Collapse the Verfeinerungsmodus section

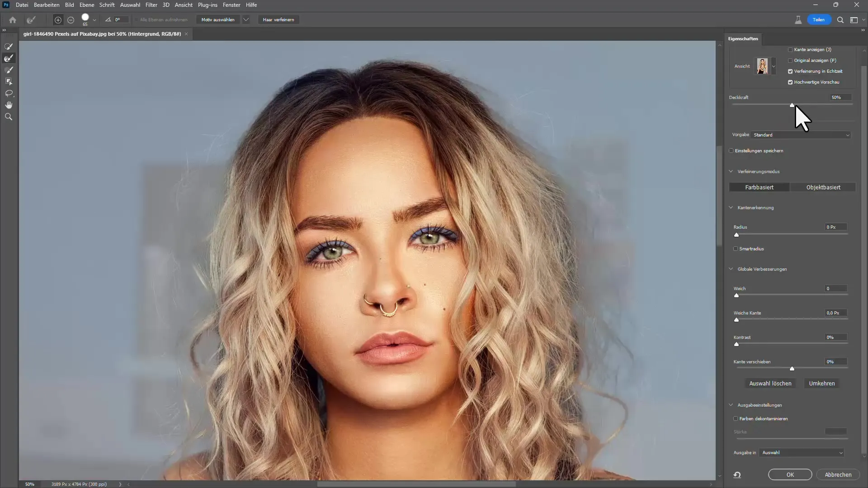(731, 172)
